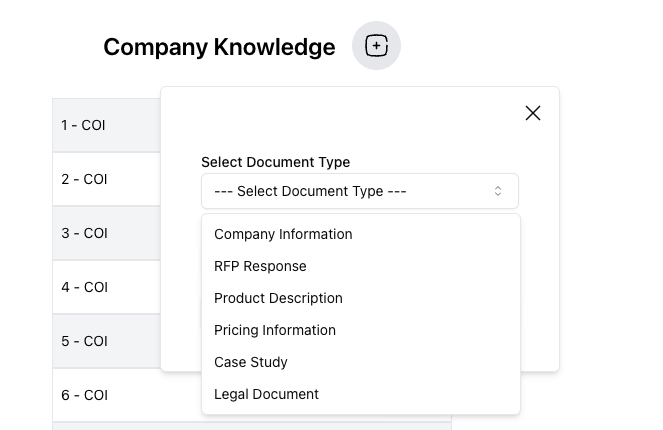
Task: Click the 6 - COI row
Action: click(x=127, y=395)
